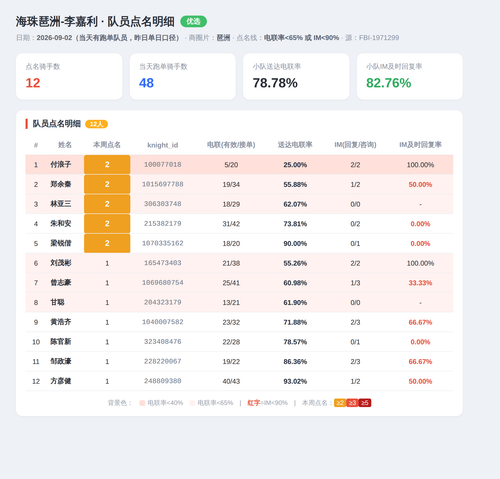
Task: Select the 1/3 IM cell in row 7
Action: [x=355, y=283]
